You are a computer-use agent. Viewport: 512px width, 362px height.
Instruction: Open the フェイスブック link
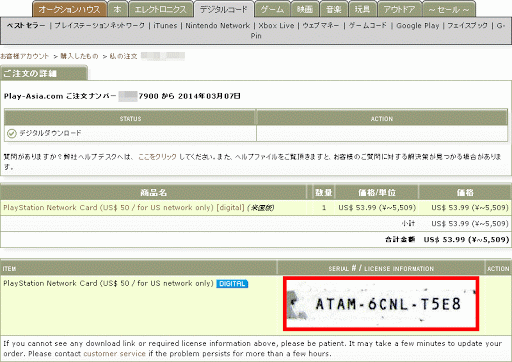[467, 25]
